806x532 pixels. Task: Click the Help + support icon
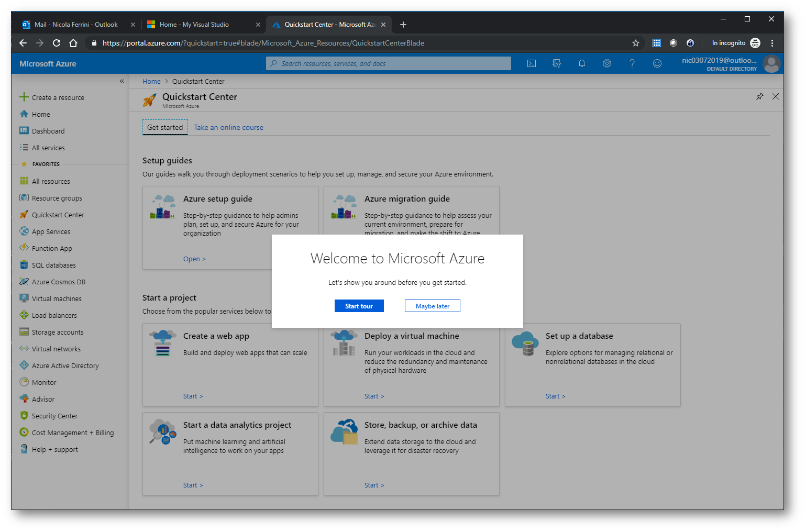tap(24, 449)
